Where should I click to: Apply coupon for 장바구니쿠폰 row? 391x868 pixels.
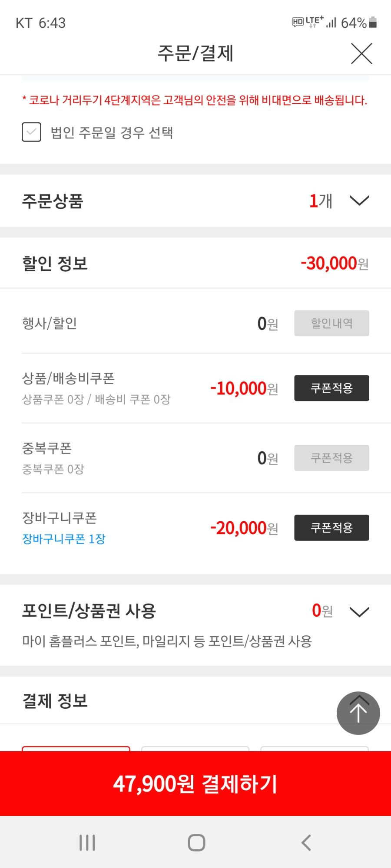331,527
